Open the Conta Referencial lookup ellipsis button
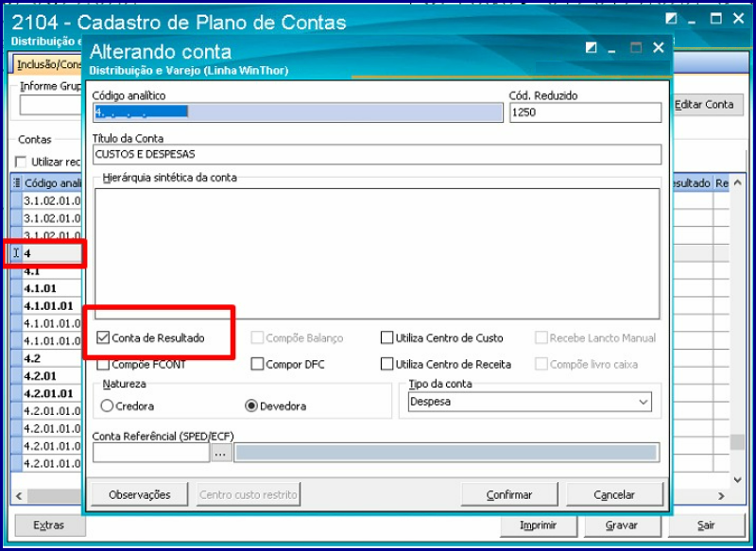 tap(221, 453)
